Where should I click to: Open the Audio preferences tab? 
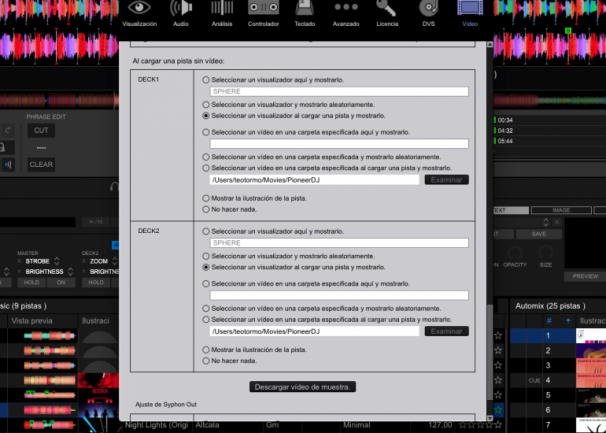(x=181, y=14)
